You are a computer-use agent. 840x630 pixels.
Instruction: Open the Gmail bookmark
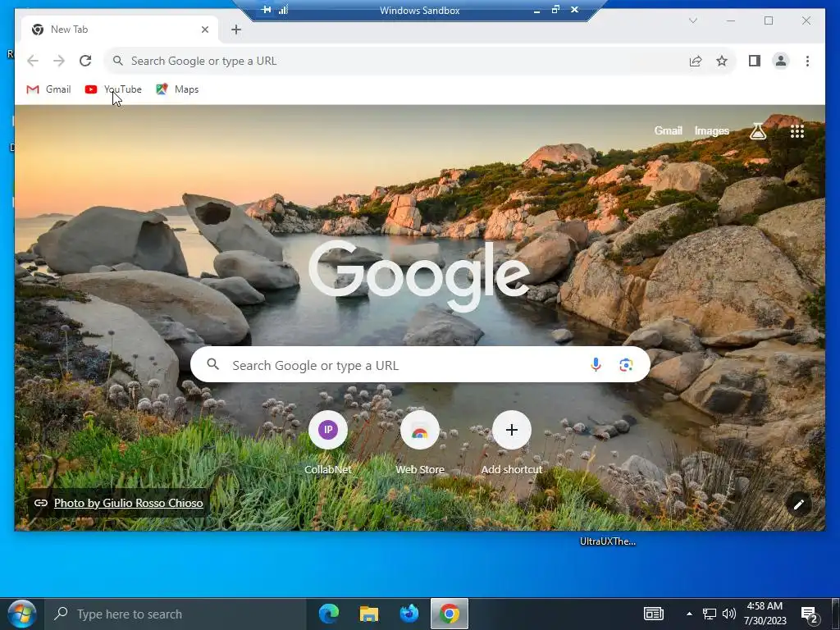(x=48, y=89)
